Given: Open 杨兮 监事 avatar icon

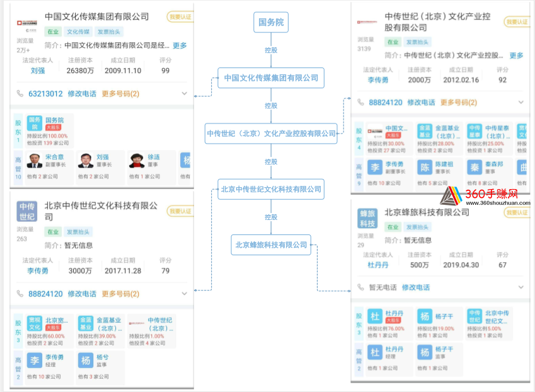Looking at the screenshot, I should [x=86, y=360].
